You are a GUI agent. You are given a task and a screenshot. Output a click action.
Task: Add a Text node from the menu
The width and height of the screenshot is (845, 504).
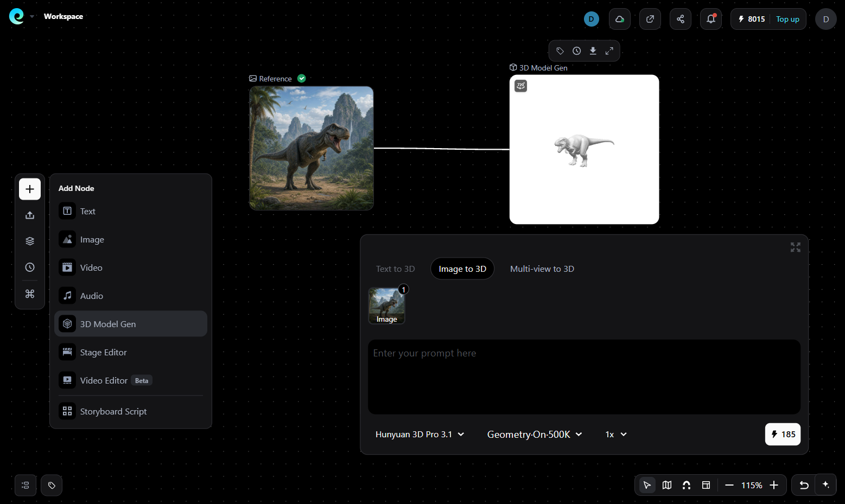[x=131, y=211]
